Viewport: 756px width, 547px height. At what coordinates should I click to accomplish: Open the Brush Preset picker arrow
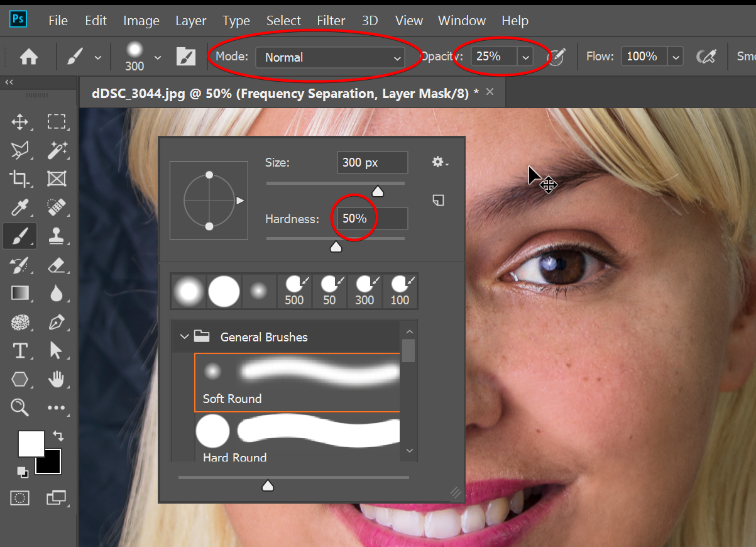[158, 57]
